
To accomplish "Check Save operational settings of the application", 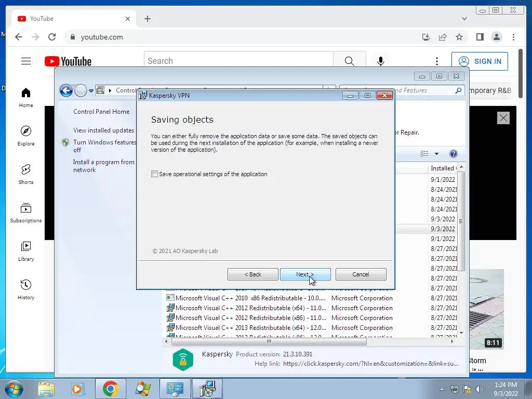I will pos(154,174).
